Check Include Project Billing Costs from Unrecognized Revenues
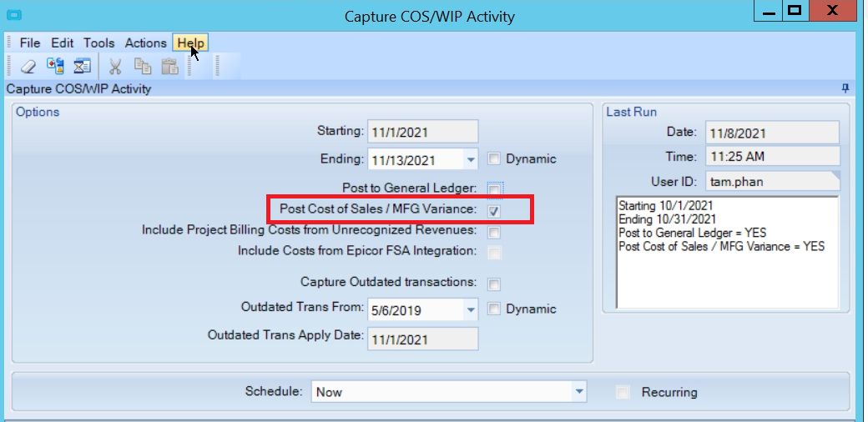 494,231
